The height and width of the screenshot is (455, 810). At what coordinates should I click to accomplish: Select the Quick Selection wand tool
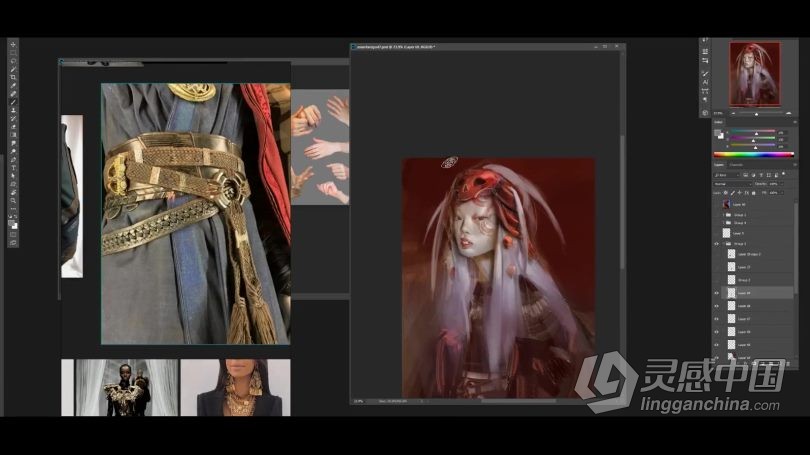coord(13,69)
